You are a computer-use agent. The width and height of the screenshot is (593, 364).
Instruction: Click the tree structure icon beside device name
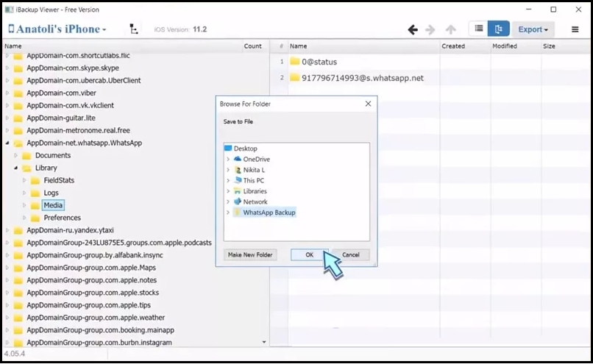coord(134,29)
